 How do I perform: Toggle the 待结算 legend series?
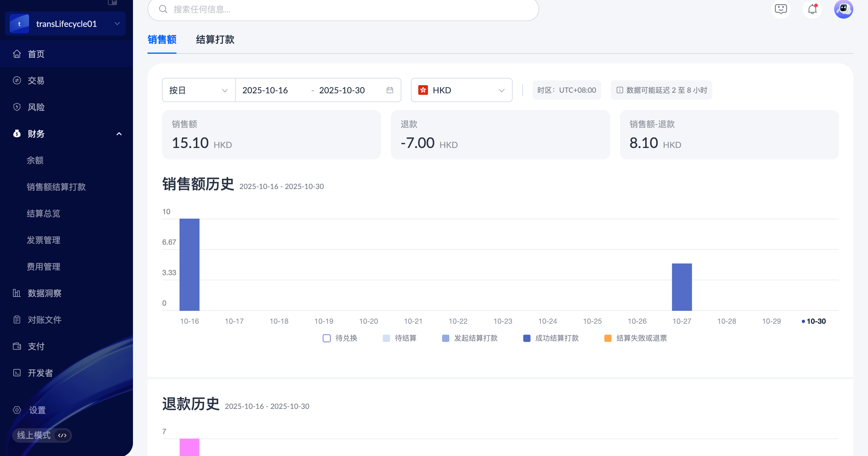(x=386, y=338)
